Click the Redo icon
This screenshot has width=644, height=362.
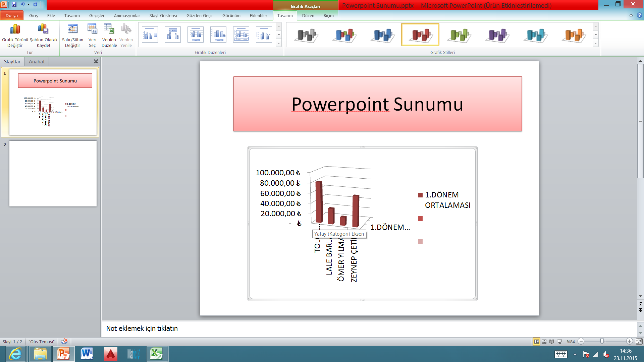click(x=35, y=5)
